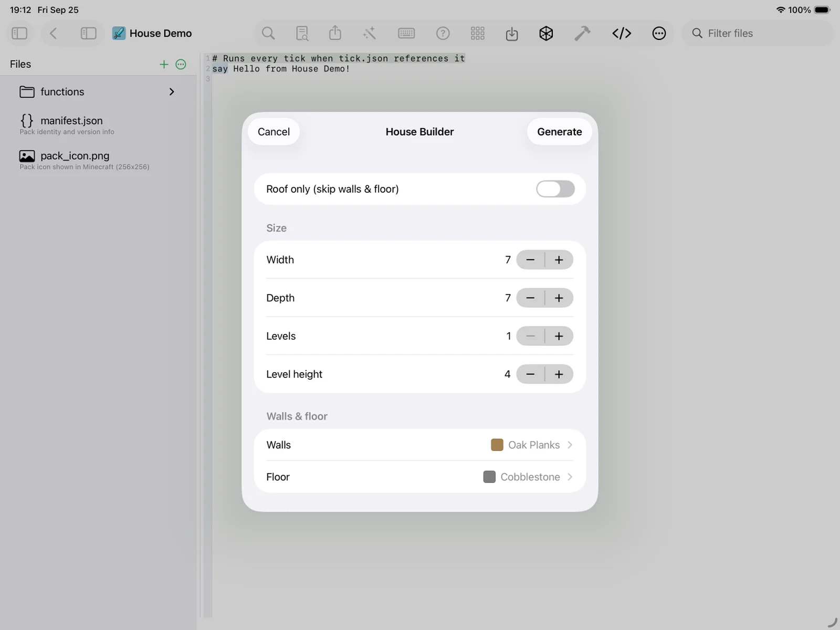
Task: Go back with the chevron arrow
Action: (53, 33)
